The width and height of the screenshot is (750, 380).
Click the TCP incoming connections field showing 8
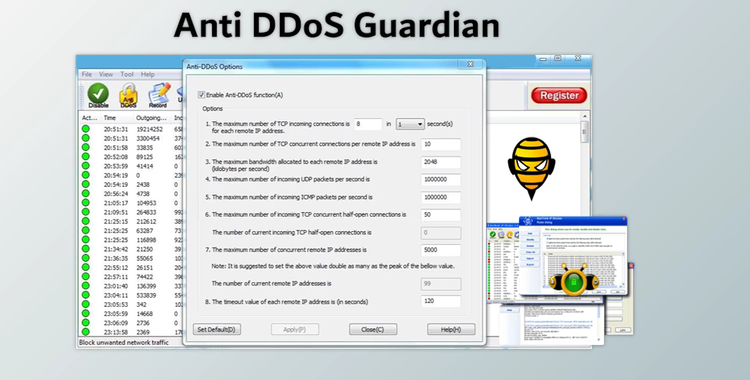(x=368, y=124)
